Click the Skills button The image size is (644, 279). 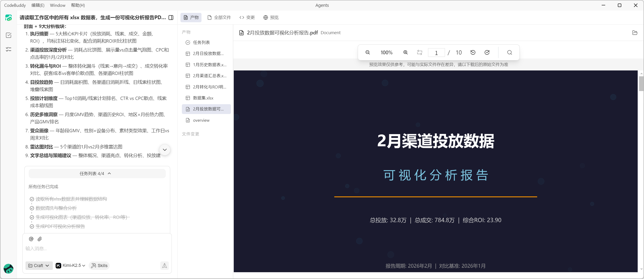click(x=99, y=265)
